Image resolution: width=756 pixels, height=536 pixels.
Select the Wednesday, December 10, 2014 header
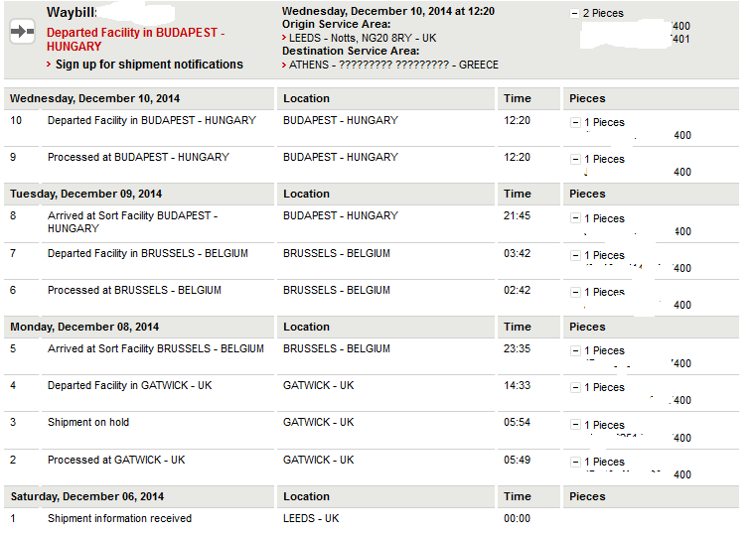(94, 98)
